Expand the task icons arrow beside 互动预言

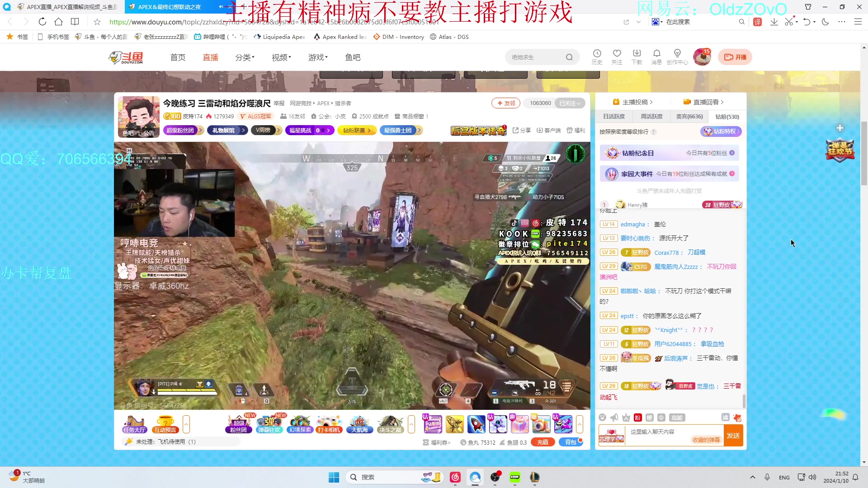click(x=186, y=425)
